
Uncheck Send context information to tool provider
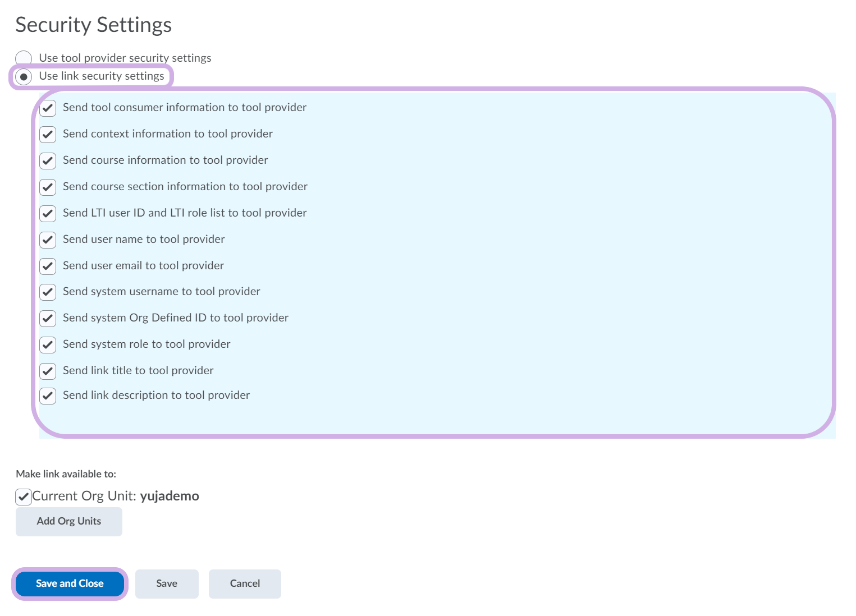[x=48, y=134]
